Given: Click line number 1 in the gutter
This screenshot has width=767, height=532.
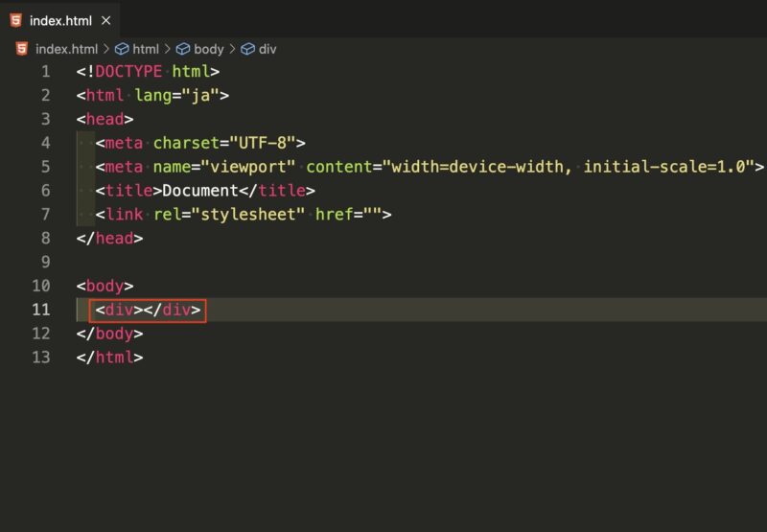Looking at the screenshot, I should pos(45,72).
